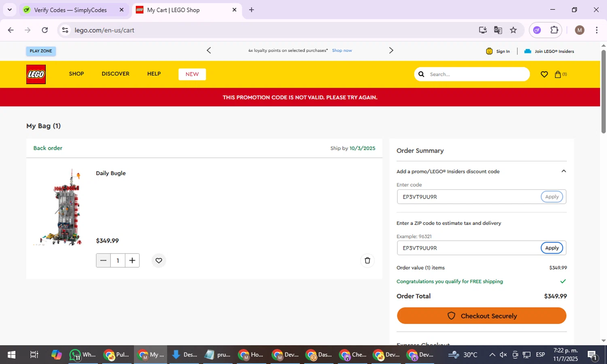Show hidden system tray icons

click(x=492, y=355)
